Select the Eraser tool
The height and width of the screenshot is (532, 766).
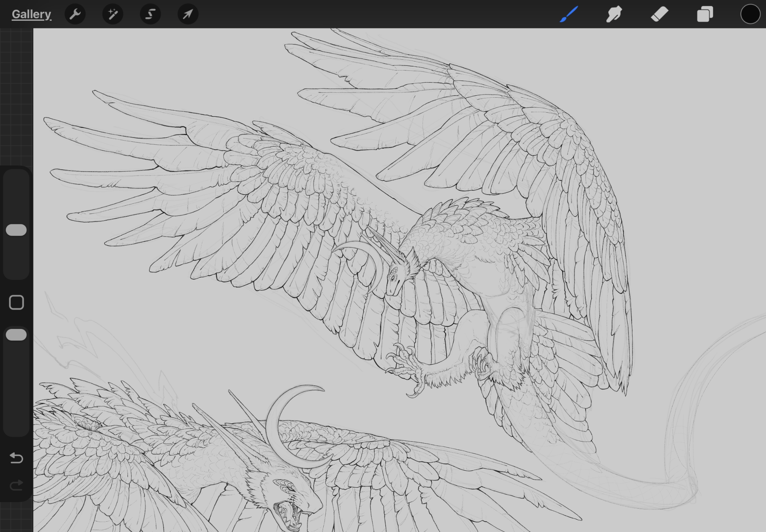point(659,15)
